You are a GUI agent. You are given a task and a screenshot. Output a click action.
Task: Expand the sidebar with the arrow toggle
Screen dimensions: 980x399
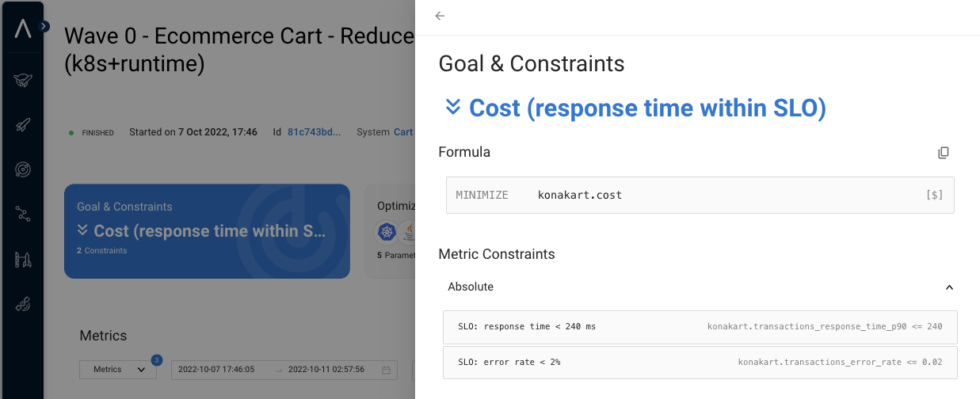tap(44, 26)
